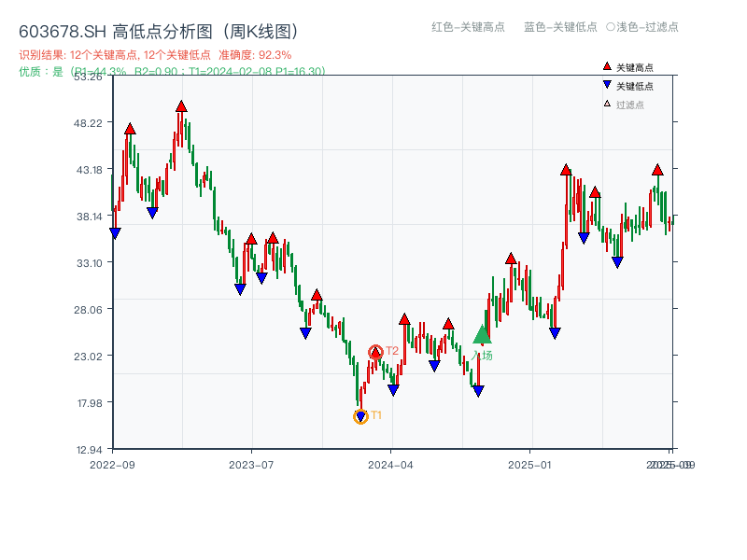
Task: Click the red marker at the highest 2022 peak
Action: point(180,106)
